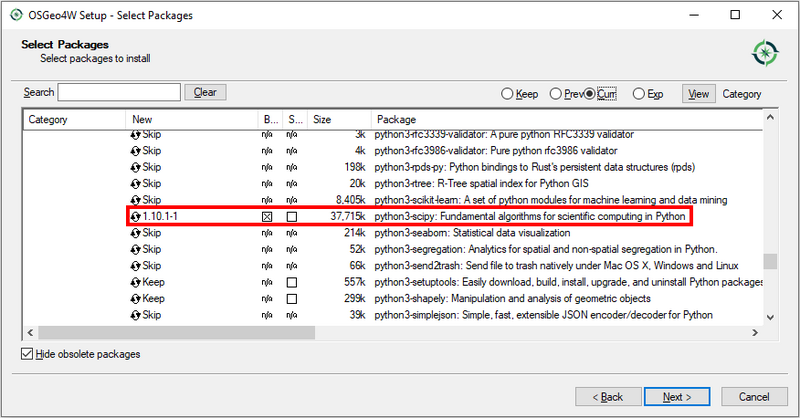Toggle binary checkbox for python3-scipy

267,217
